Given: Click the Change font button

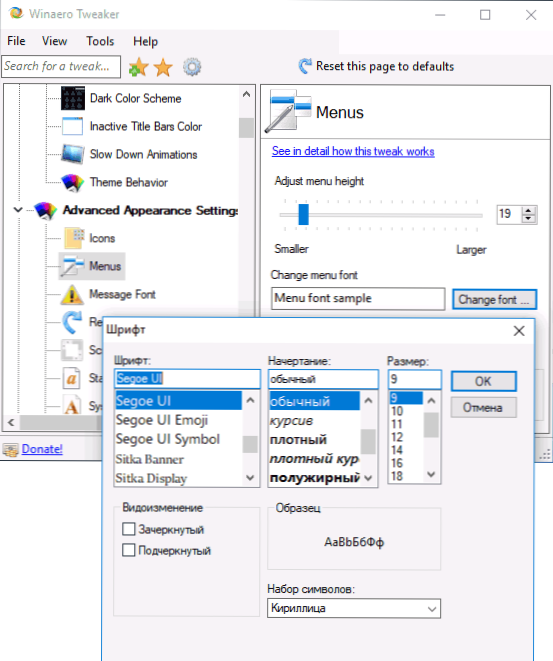Looking at the screenshot, I should click(x=494, y=299).
